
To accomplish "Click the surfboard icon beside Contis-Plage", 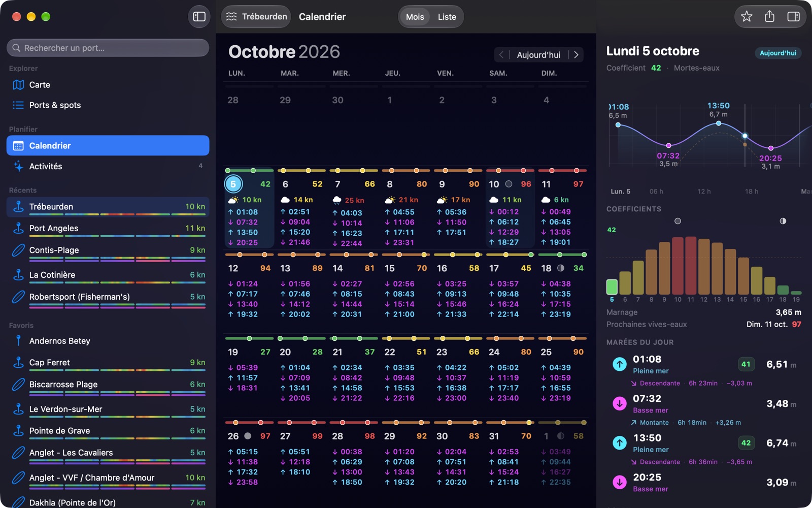I will click(18, 250).
